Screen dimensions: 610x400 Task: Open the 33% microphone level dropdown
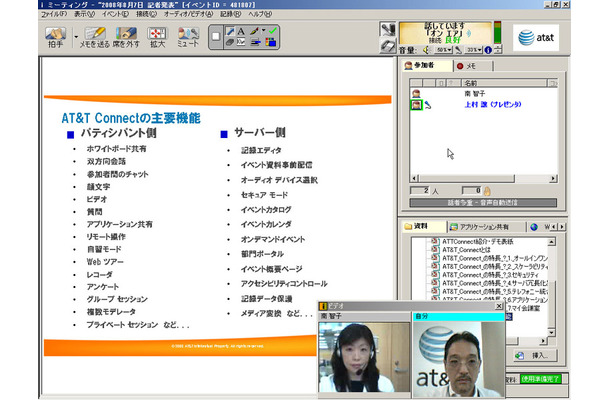click(x=474, y=50)
